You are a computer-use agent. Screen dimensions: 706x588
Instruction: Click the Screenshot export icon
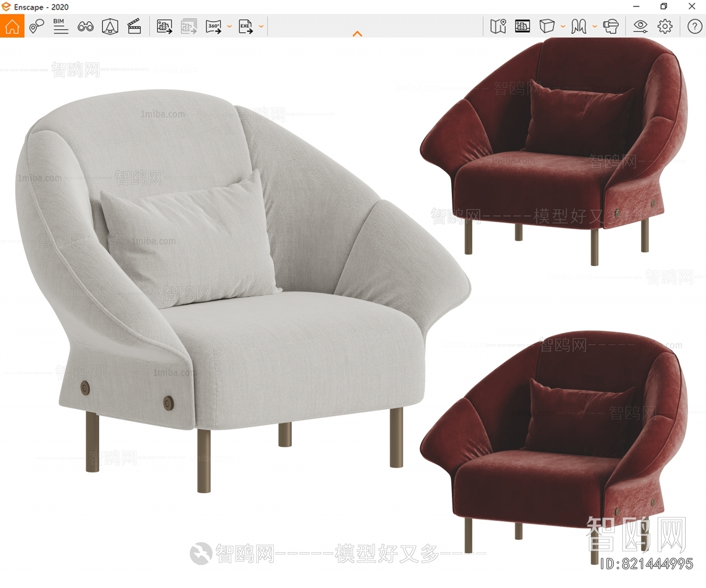(x=165, y=26)
